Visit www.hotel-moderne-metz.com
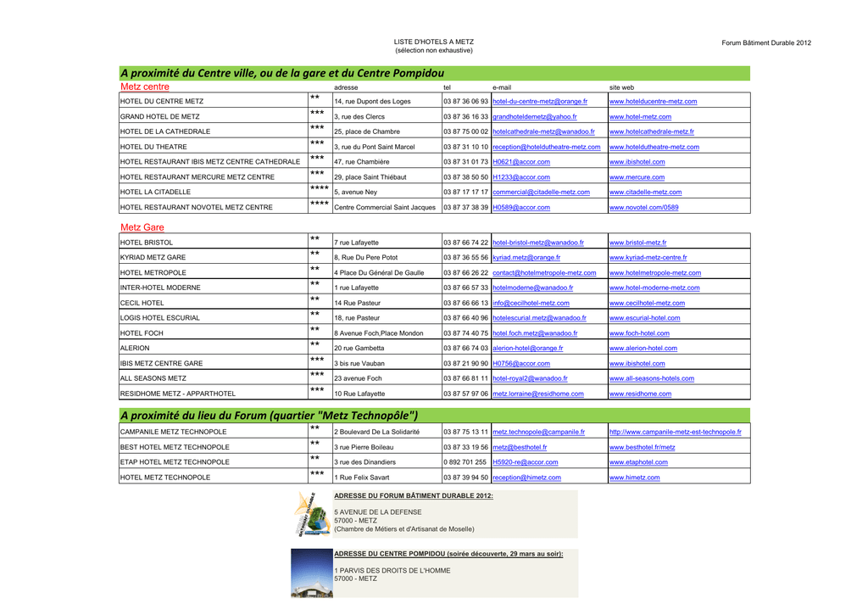 coord(654,288)
